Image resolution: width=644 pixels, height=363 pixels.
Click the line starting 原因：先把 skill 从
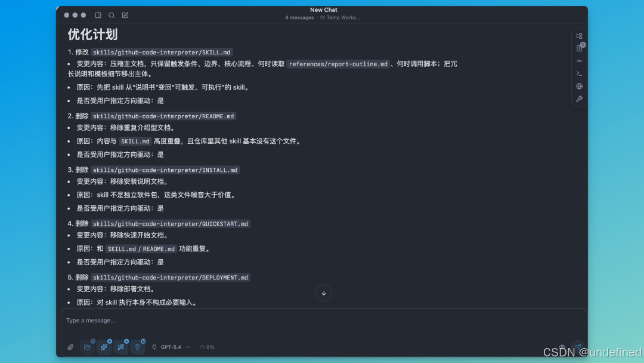click(163, 88)
